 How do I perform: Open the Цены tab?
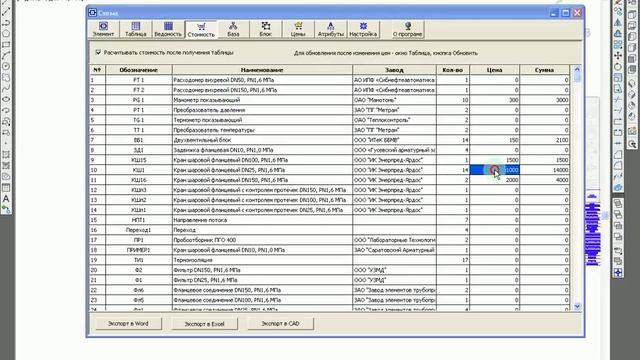[x=298, y=29]
